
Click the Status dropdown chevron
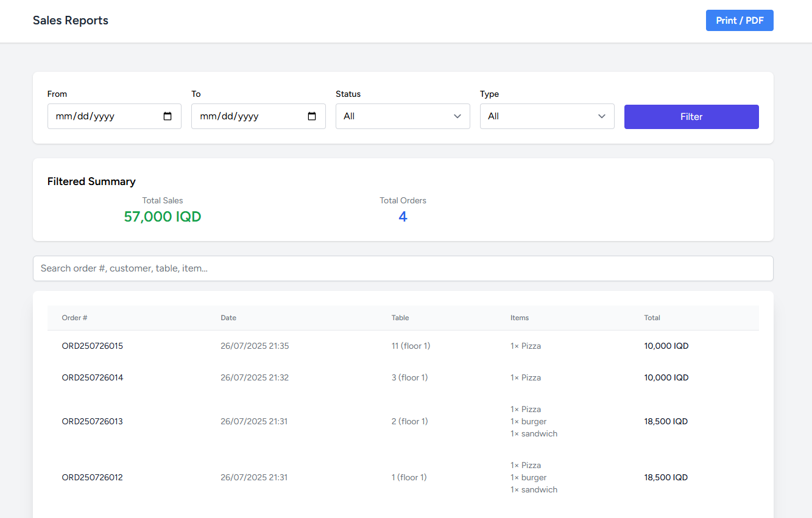click(x=457, y=116)
